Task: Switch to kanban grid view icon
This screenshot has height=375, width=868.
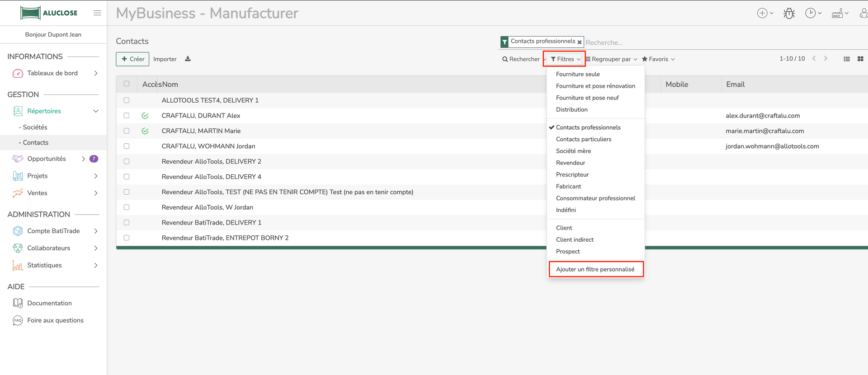Action: [x=860, y=59]
